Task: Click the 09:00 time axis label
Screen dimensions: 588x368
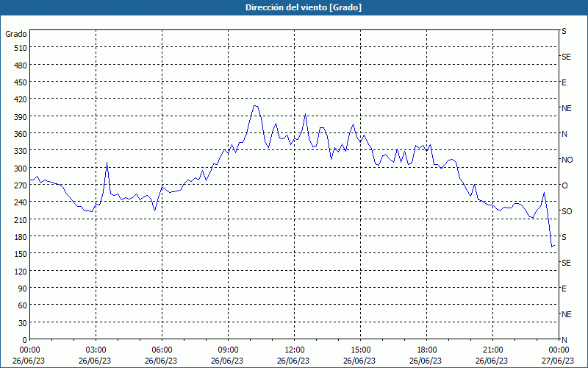Action: (228, 350)
